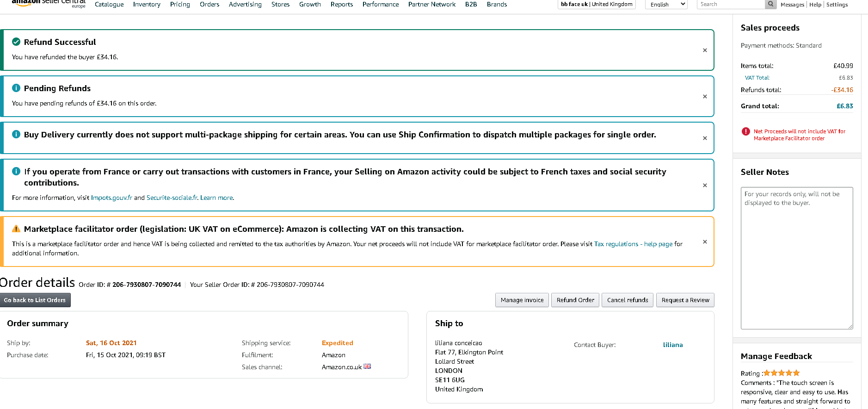Open the Reports menu
The height and width of the screenshot is (409, 868).
[x=342, y=5]
